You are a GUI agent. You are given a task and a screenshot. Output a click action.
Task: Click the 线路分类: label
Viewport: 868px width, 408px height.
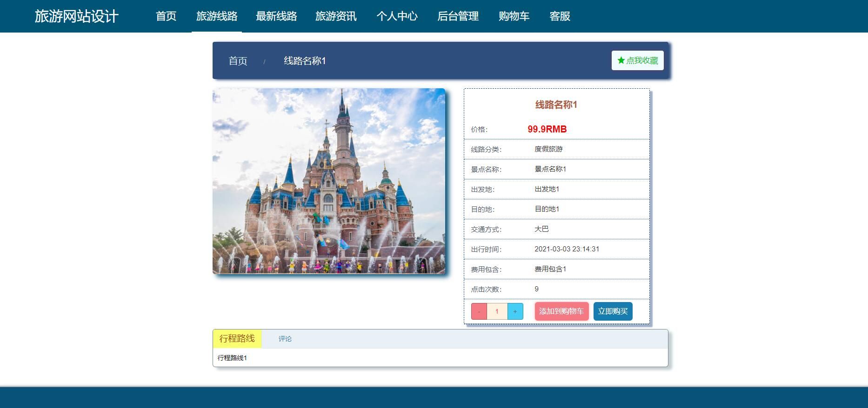tap(486, 150)
